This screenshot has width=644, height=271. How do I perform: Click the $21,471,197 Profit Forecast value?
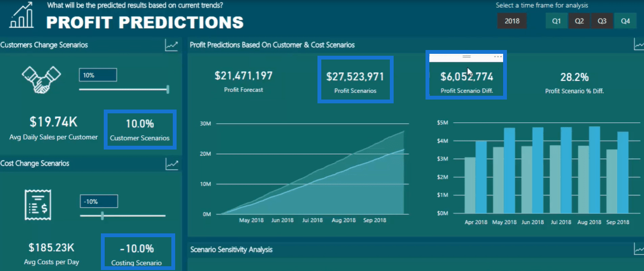coord(244,75)
